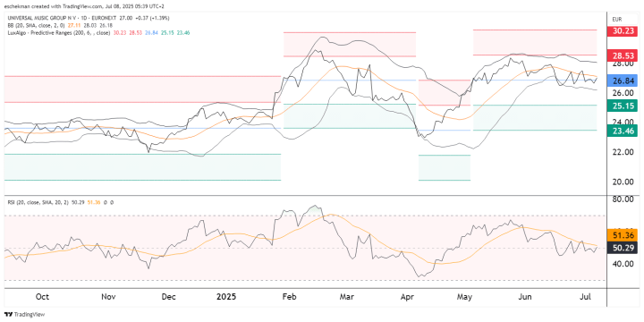Click the Dec label on time axis
Viewport: 644px width, 322px height.
click(x=169, y=297)
